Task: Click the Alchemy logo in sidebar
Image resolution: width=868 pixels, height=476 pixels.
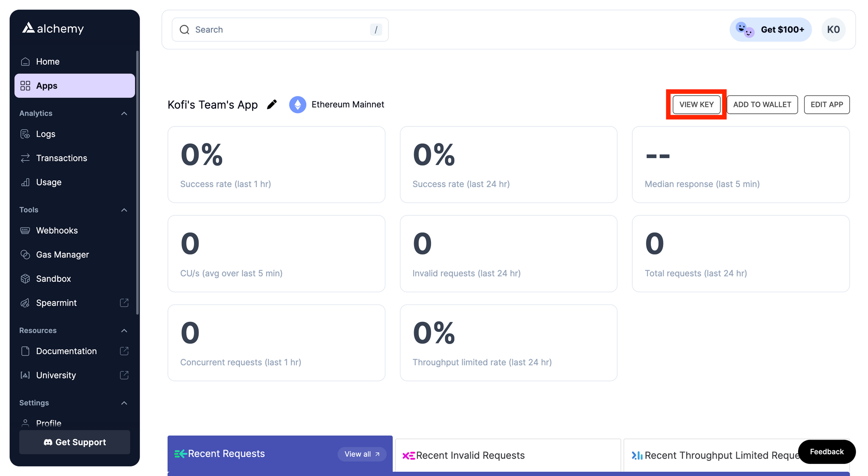Action: (x=53, y=29)
